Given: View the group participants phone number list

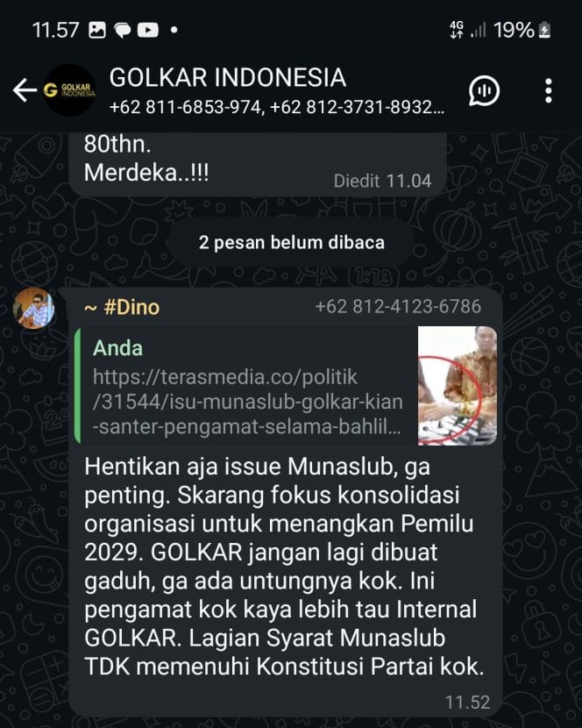Looking at the screenshot, I should coord(277,107).
